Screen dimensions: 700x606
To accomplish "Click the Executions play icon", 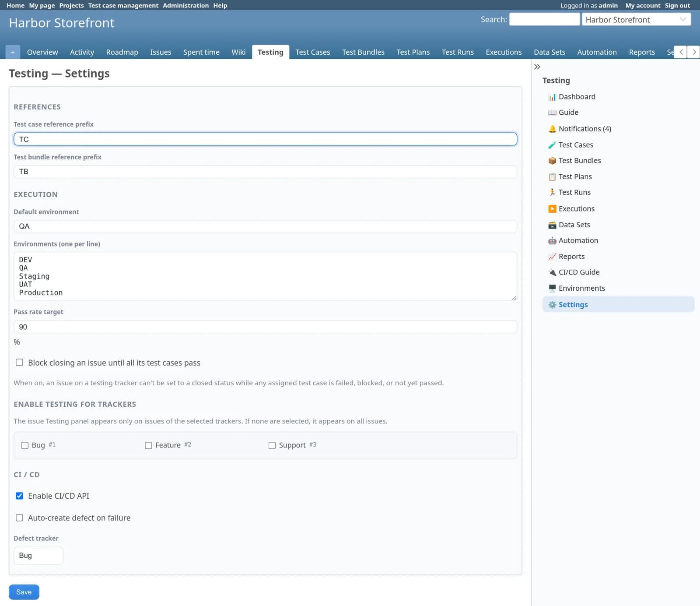I will pos(552,209).
